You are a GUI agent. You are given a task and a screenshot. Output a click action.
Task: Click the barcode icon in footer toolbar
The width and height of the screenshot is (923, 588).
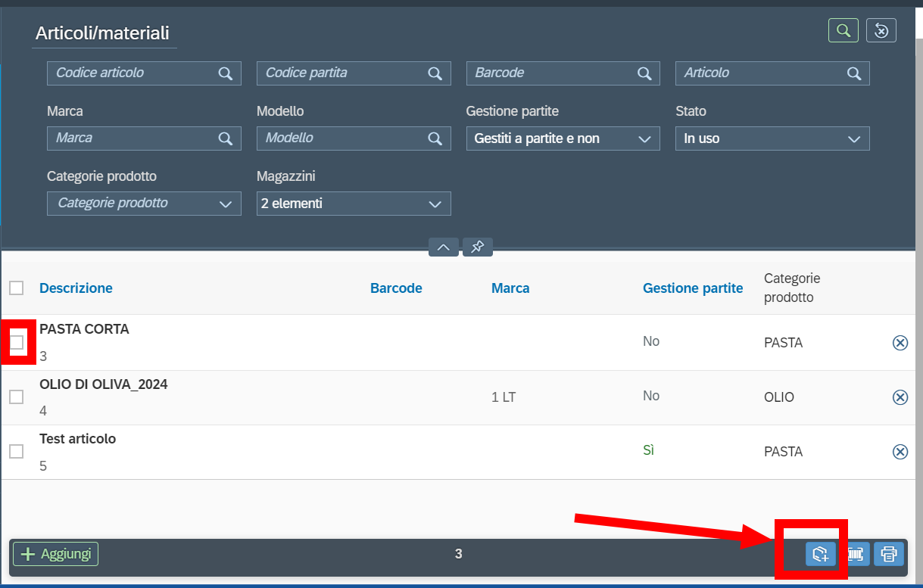click(856, 554)
